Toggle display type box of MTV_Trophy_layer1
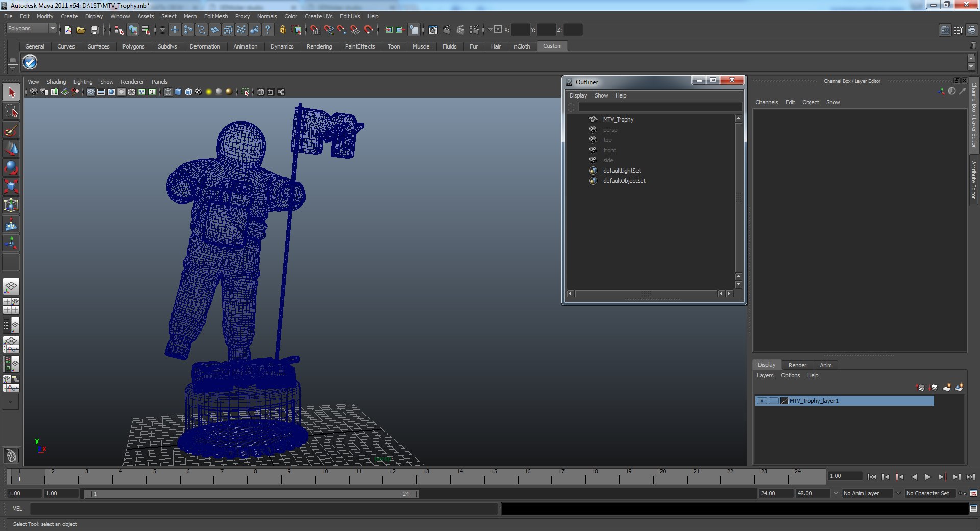Screen dimensions: 980x531 [x=774, y=401]
